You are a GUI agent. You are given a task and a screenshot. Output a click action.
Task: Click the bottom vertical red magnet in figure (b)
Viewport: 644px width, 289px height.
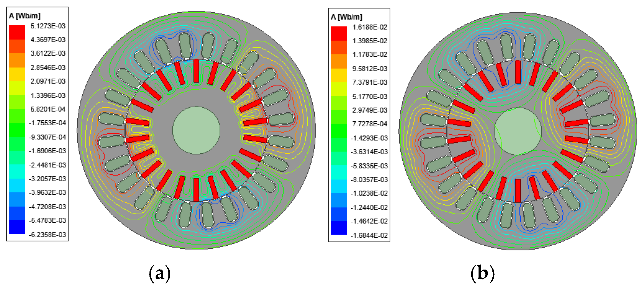click(518, 190)
